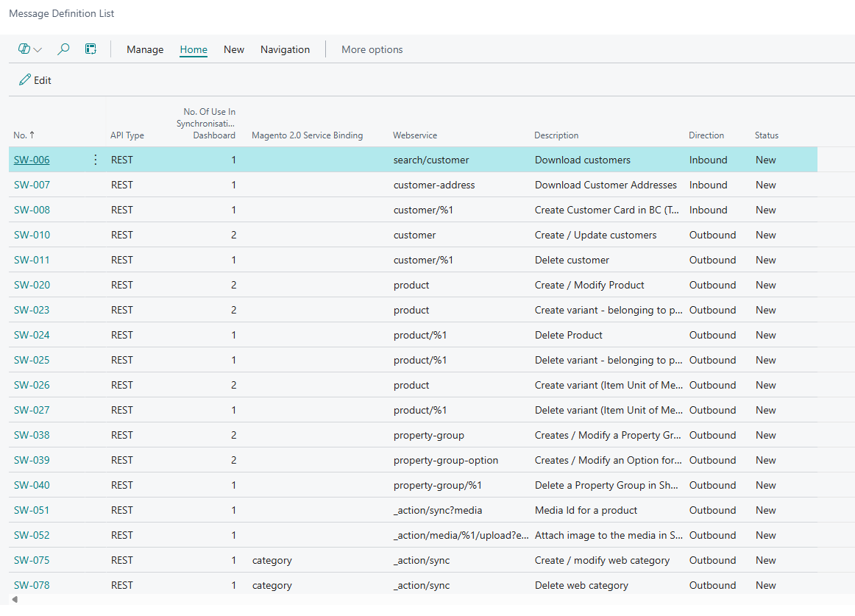Open message definition SW-011

32,261
